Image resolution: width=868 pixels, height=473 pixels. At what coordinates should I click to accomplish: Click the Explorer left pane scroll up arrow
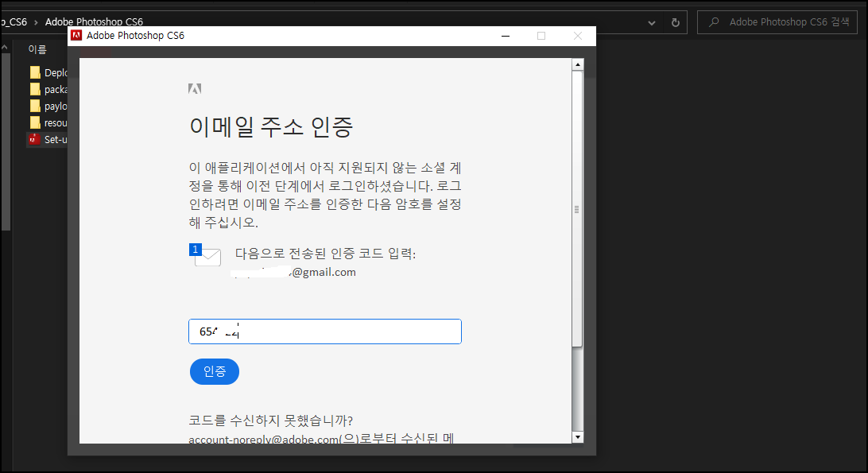(x=5, y=48)
